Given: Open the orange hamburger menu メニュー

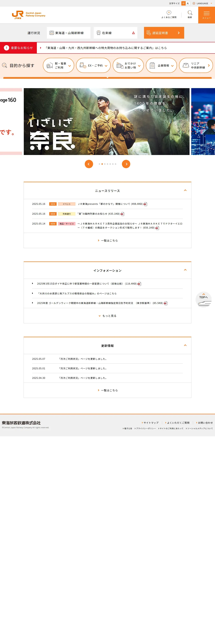Looking at the screenshot, I should click(206, 15).
